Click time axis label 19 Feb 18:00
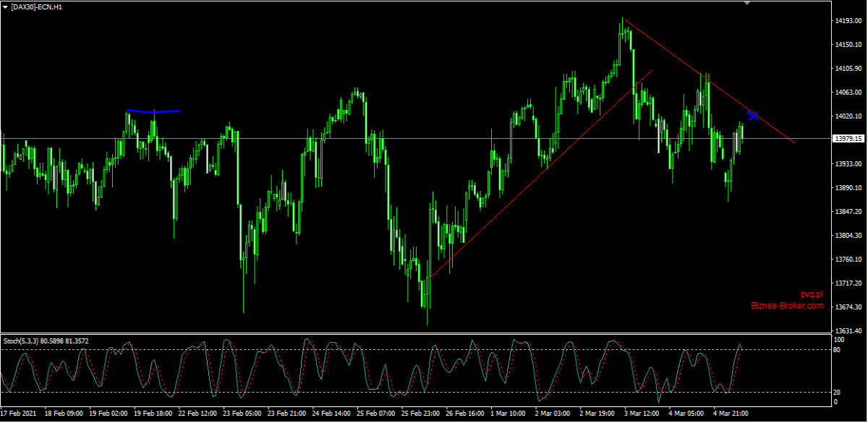This screenshot has height=423, width=868. point(153,414)
